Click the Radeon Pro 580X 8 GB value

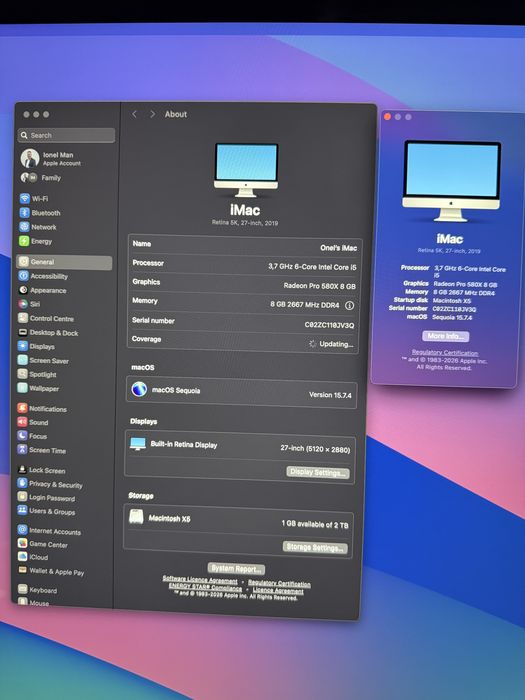click(x=320, y=286)
